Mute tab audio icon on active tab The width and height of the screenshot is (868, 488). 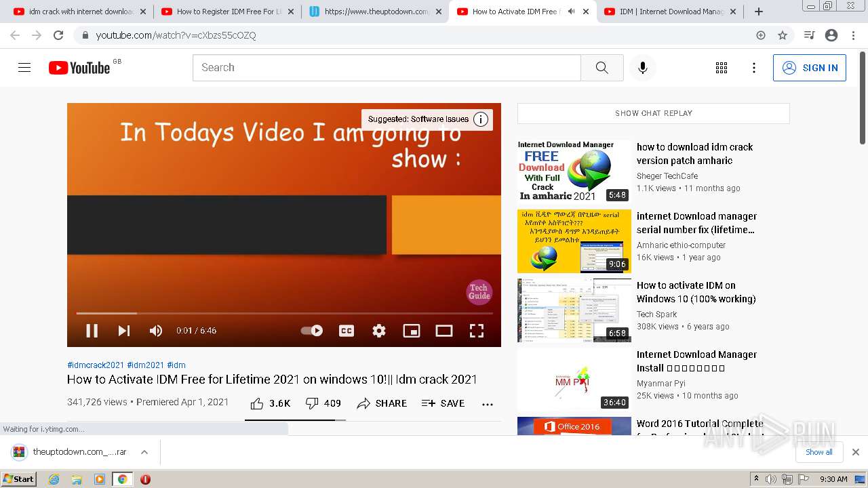(x=571, y=12)
